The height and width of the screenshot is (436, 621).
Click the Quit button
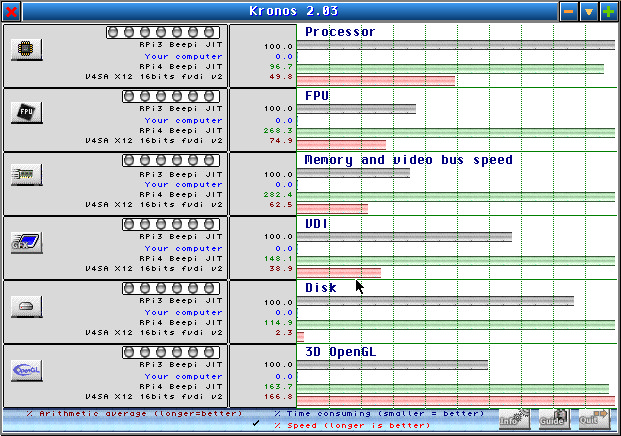594,419
